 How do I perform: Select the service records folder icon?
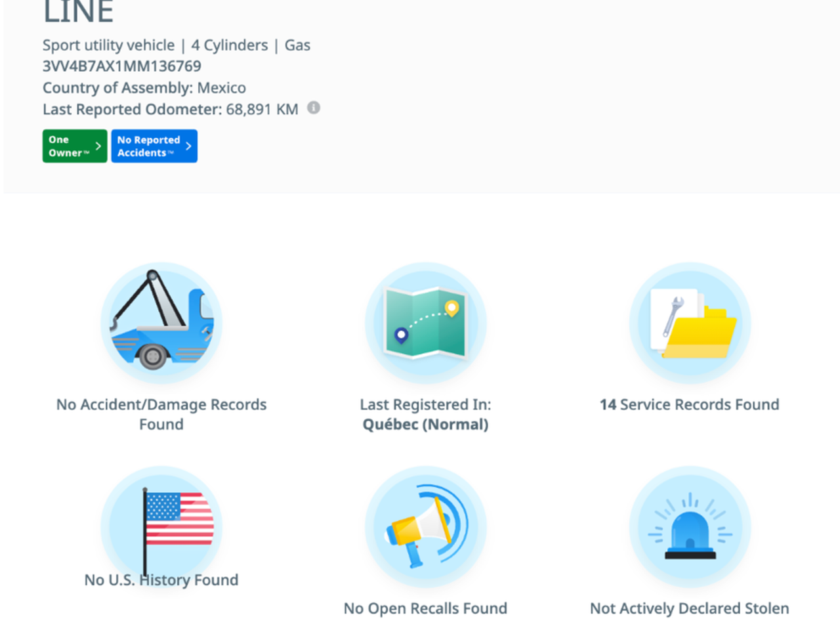pos(690,323)
